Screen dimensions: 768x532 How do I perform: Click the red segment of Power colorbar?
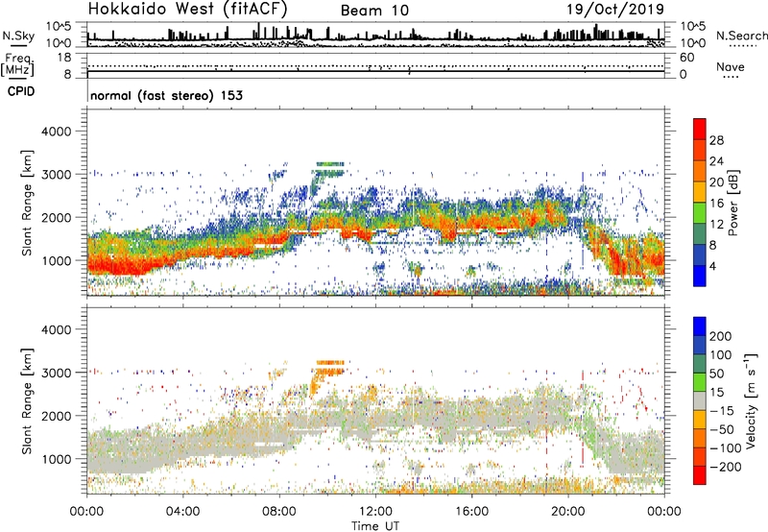(x=700, y=129)
